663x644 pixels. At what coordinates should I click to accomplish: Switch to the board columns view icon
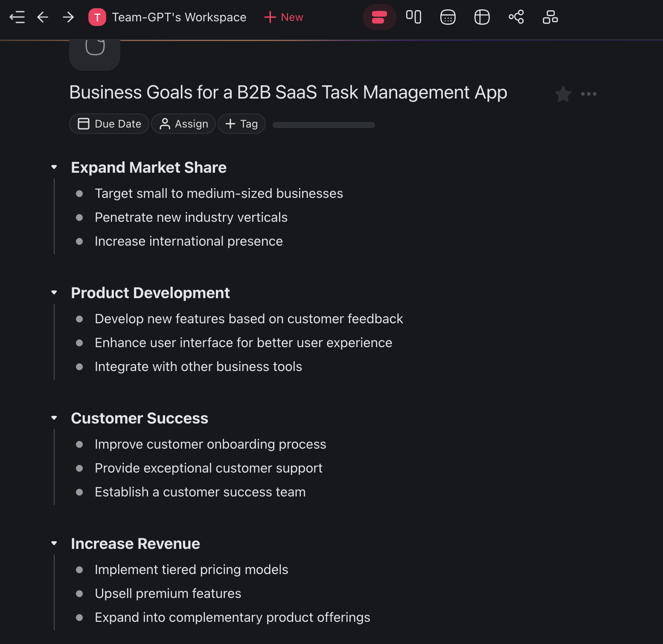[x=413, y=17]
